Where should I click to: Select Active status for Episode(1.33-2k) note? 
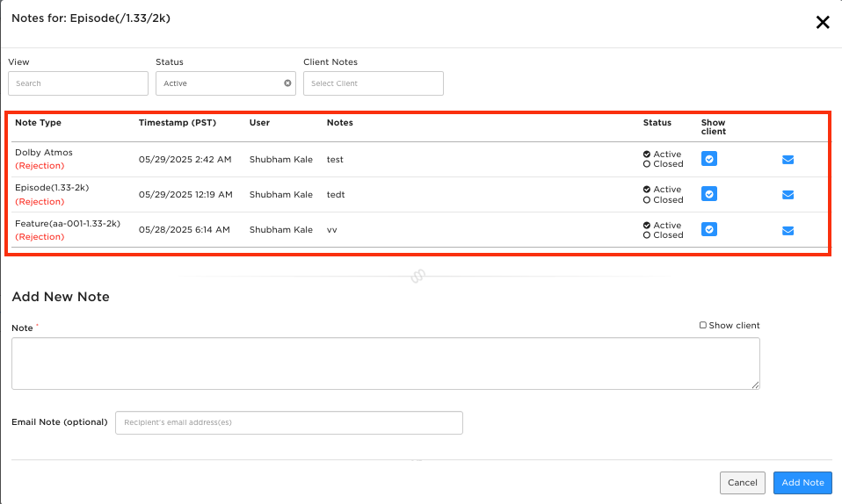tap(647, 190)
